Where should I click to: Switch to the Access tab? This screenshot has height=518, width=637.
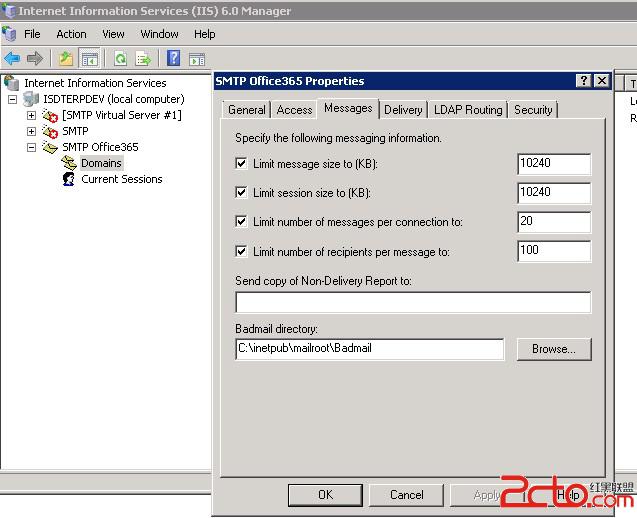click(x=295, y=110)
